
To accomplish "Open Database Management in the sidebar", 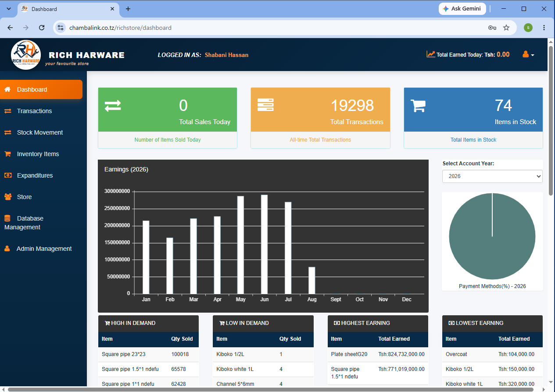I will click(41, 223).
